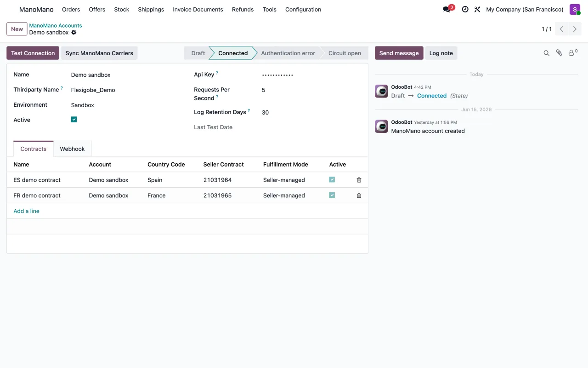
Task: Open the activities clock icon
Action: pos(465,9)
